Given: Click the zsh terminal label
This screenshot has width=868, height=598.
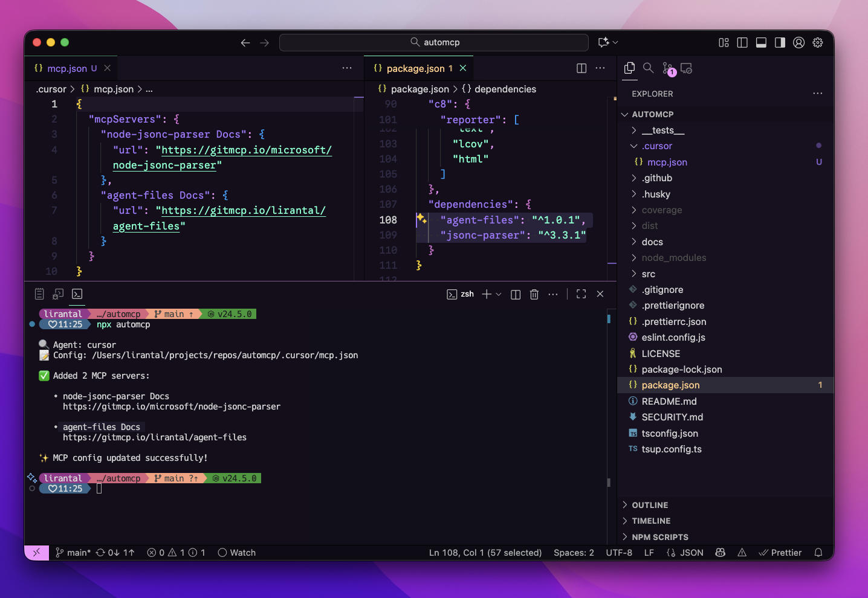Looking at the screenshot, I should (461, 294).
